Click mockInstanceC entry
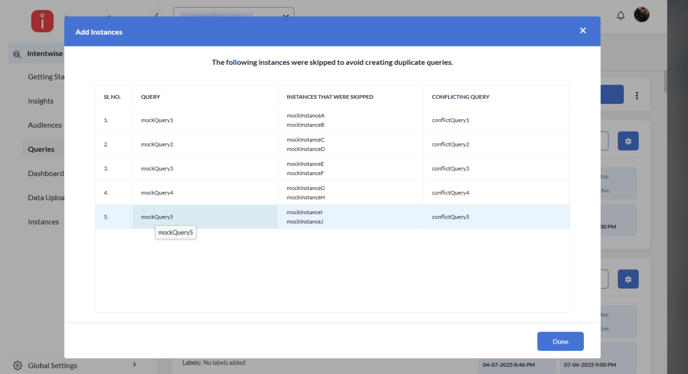This screenshot has height=374, width=688. point(305,140)
